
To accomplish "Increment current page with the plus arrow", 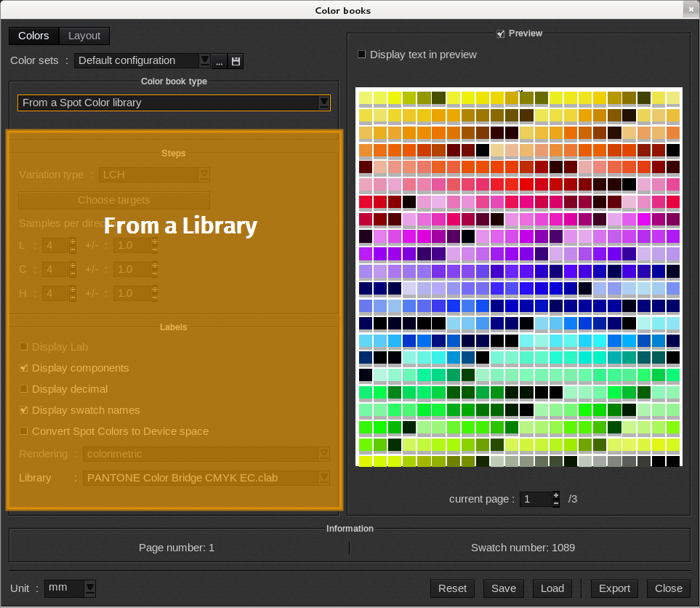I will (x=555, y=495).
